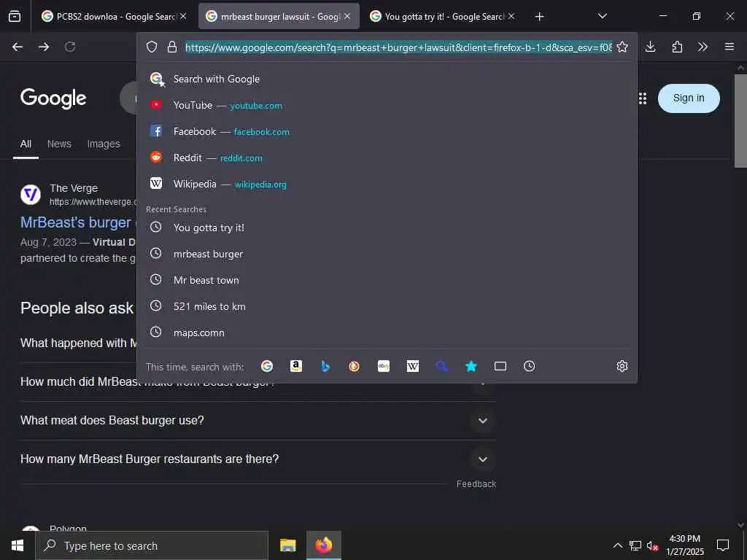Go back to previous page
The image size is (747, 560).
[x=18, y=47]
